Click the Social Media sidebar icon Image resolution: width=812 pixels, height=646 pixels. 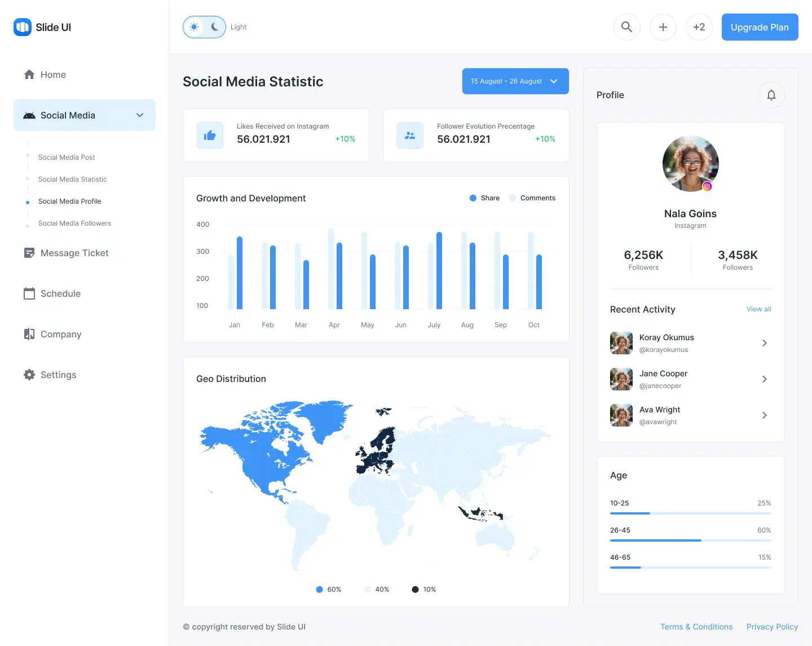click(x=29, y=115)
